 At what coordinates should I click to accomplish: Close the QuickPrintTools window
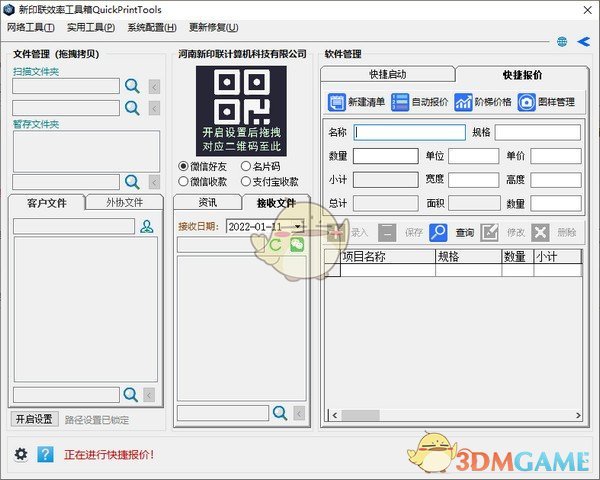click(x=588, y=10)
